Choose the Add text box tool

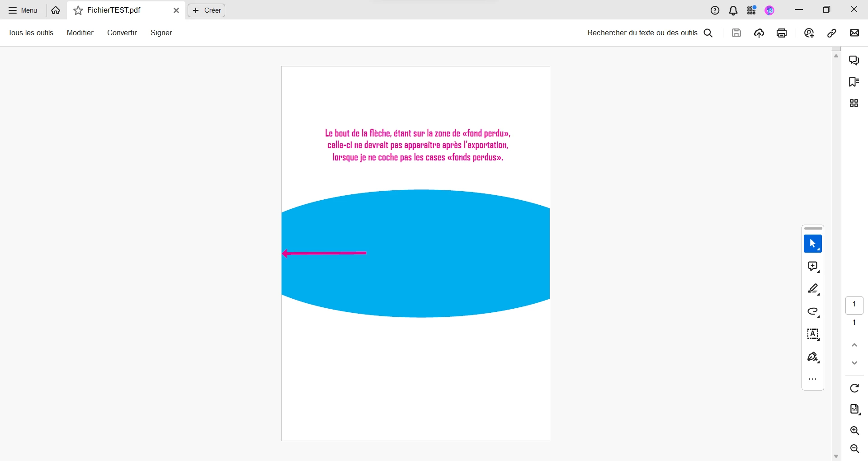coord(813,334)
